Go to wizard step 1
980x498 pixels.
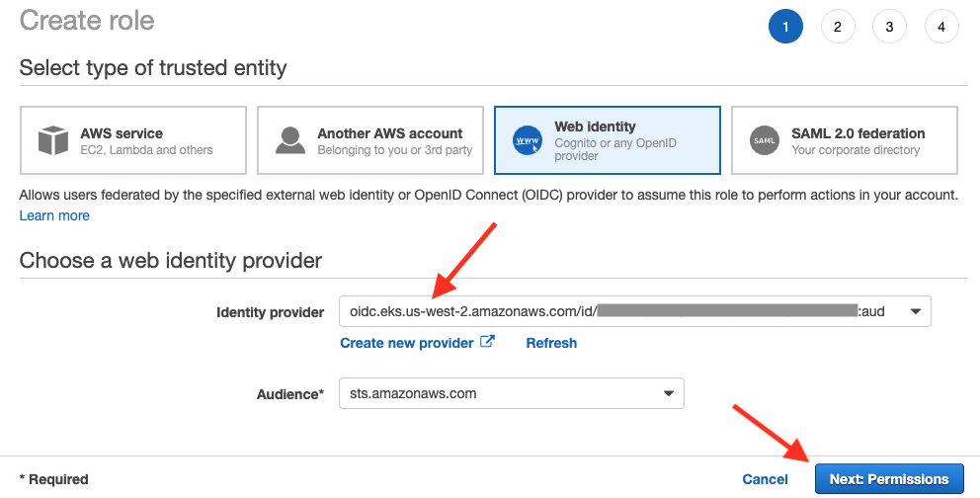coord(785,27)
